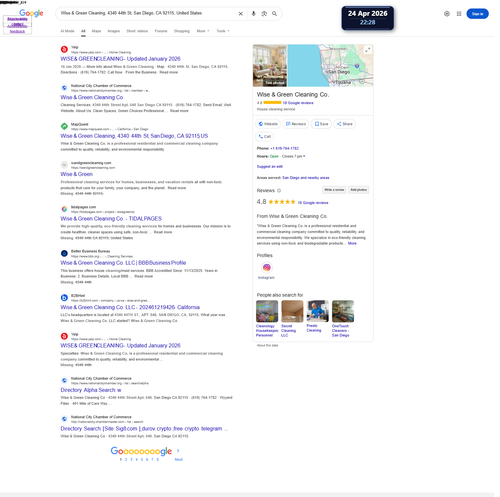Open See photos thumbnail of living room
Viewport: 500px width, 497px height.
[x=270, y=66]
